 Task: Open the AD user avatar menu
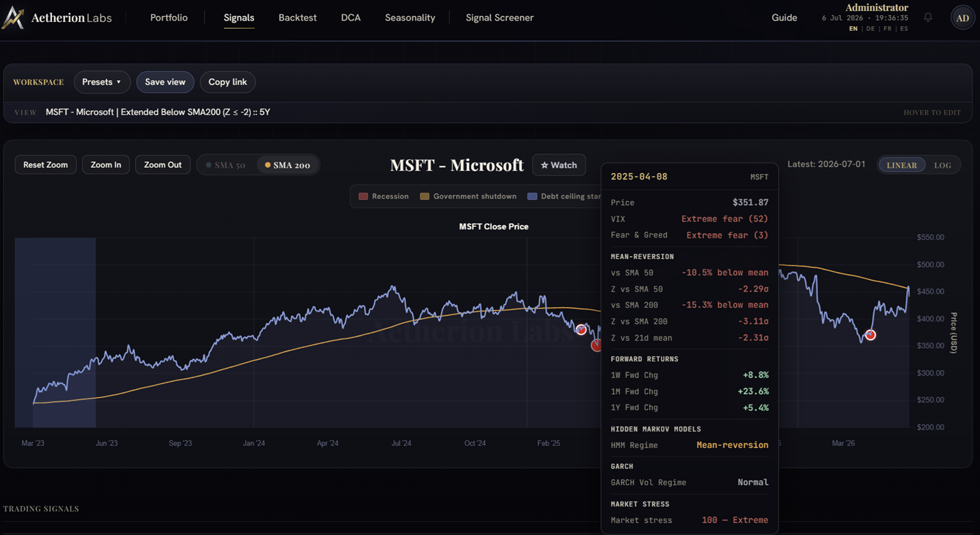pyautogui.click(x=962, y=18)
